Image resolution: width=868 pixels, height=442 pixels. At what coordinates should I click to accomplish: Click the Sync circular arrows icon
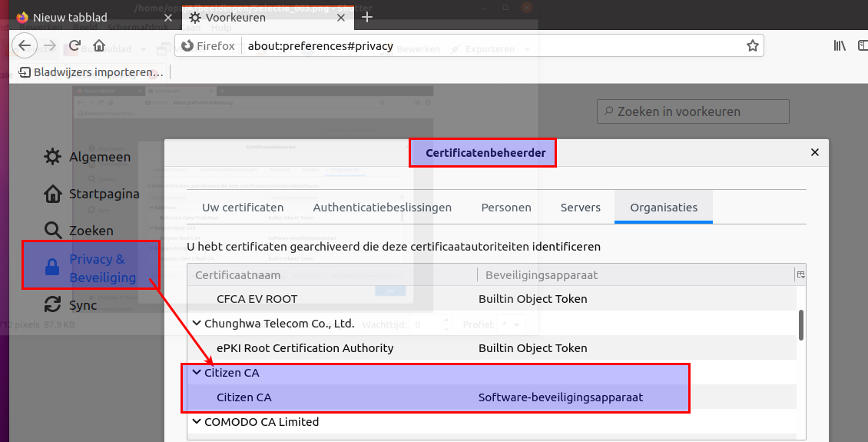pyautogui.click(x=52, y=304)
